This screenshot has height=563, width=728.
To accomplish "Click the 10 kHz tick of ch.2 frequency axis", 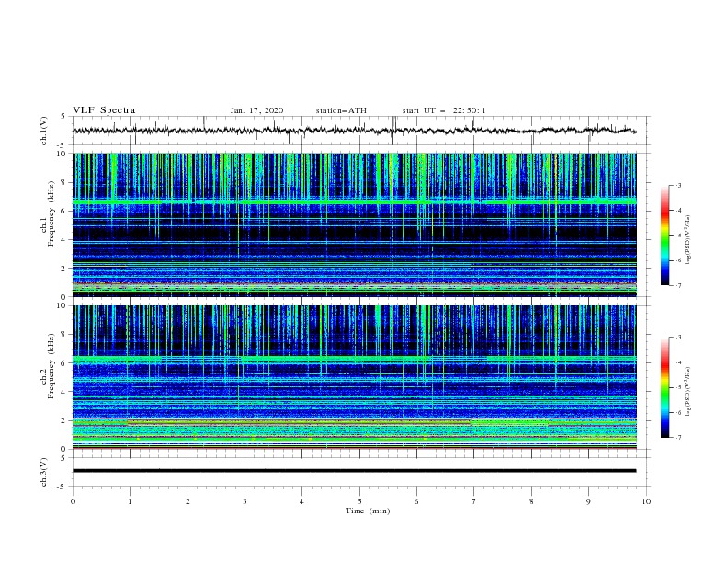I will pyautogui.click(x=62, y=305).
